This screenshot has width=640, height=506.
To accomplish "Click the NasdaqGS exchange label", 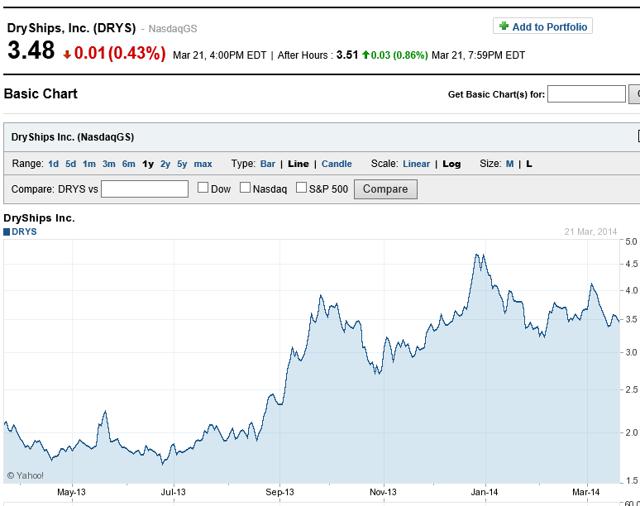I will 173,29.
